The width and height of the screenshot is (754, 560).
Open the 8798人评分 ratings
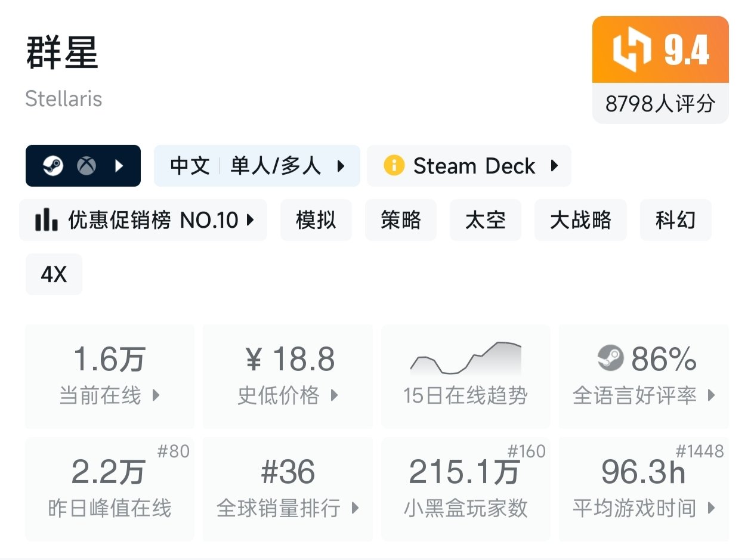point(660,104)
